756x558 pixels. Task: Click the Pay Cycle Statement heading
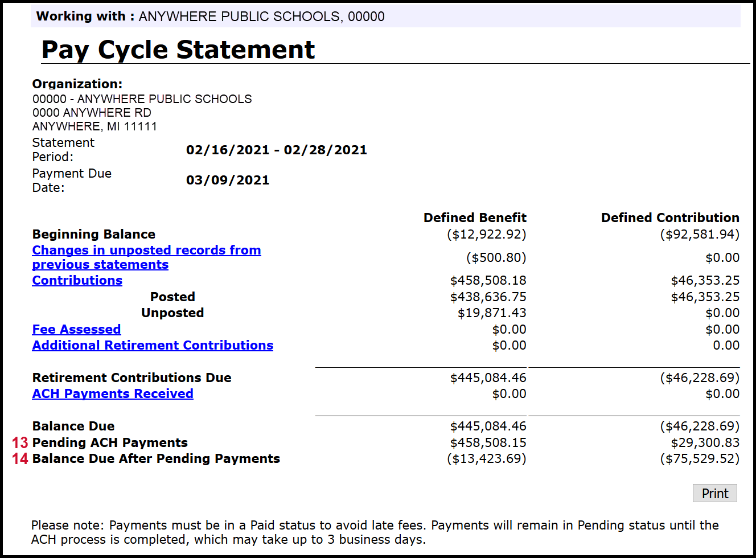177,50
